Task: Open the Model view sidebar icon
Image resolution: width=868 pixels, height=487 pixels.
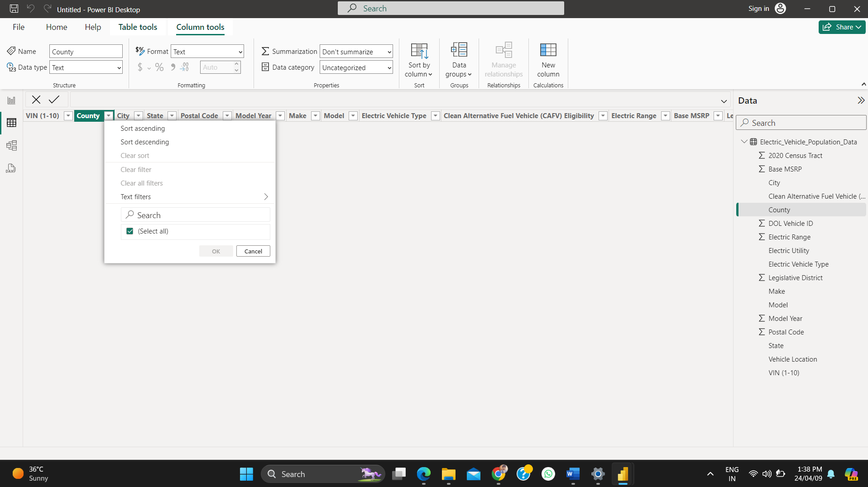Action: point(11,145)
